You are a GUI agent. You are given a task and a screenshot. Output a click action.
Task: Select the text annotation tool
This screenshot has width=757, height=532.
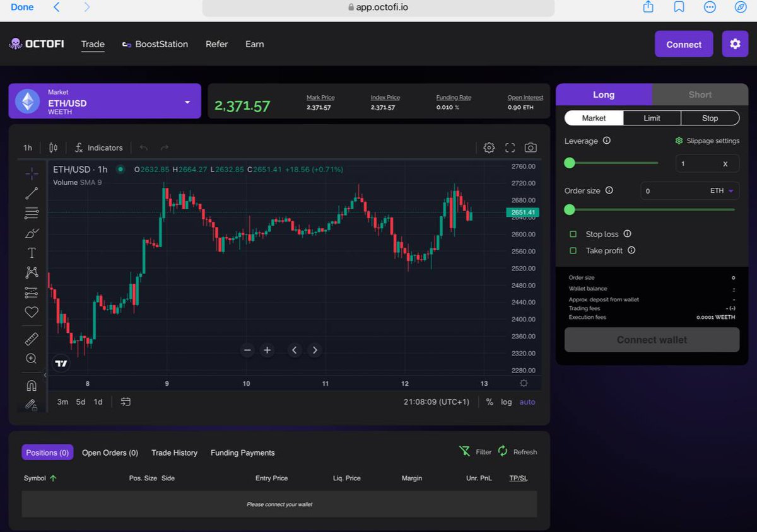(32, 253)
